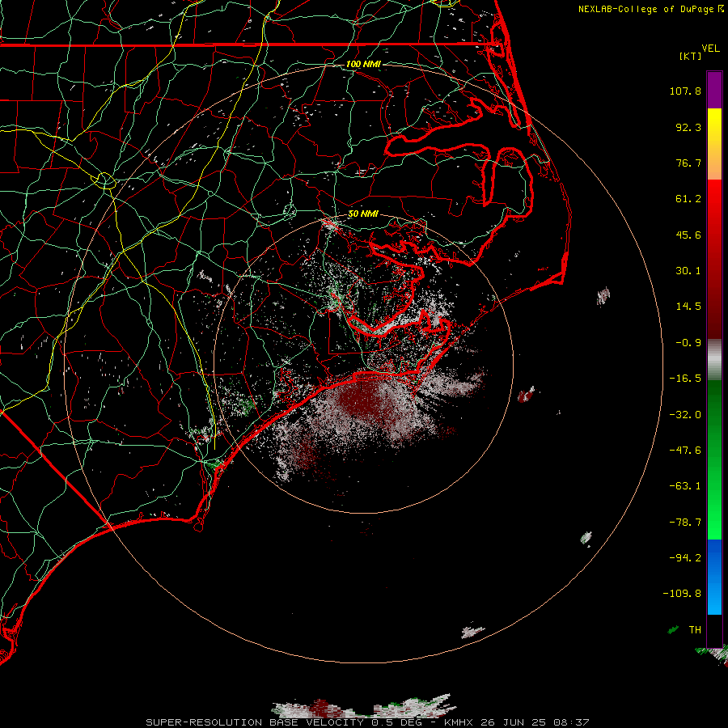
Task: Click the Super-Resolution Base Velocity caption
Action: (x=367, y=722)
